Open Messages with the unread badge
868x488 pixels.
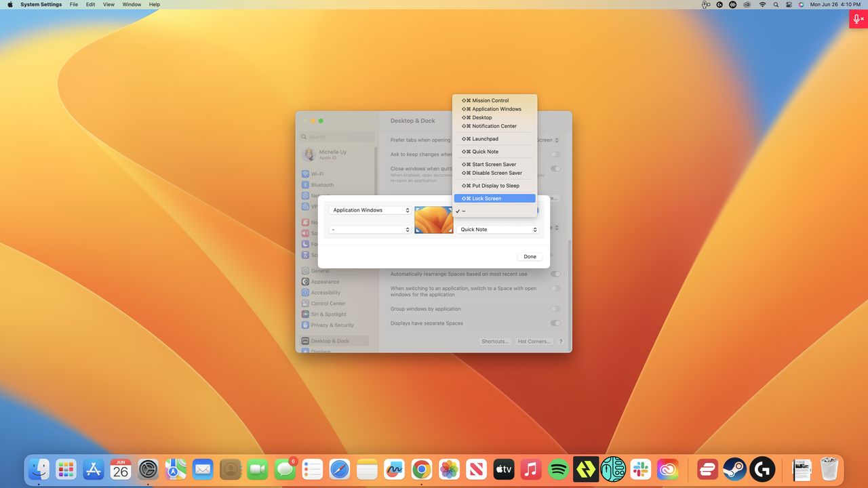click(x=285, y=469)
